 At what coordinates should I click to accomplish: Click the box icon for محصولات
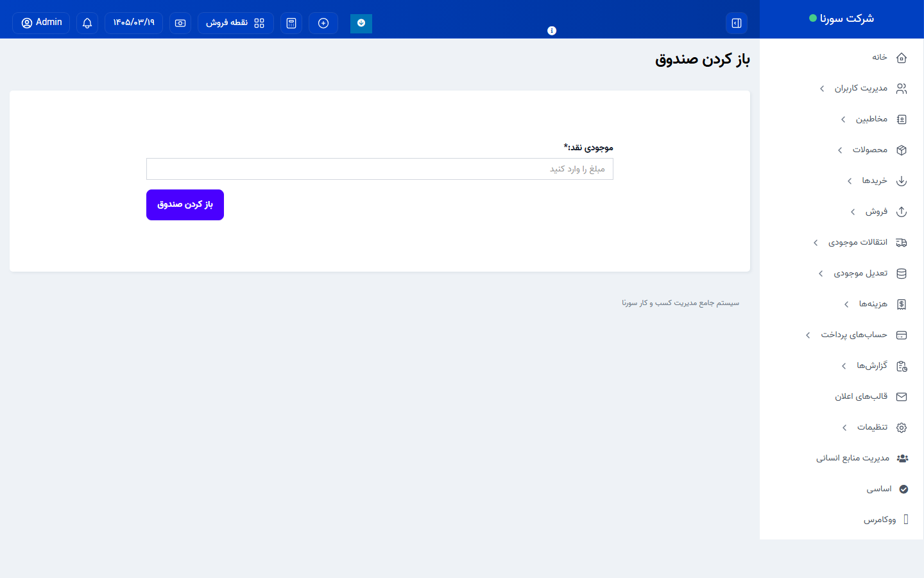902,150
